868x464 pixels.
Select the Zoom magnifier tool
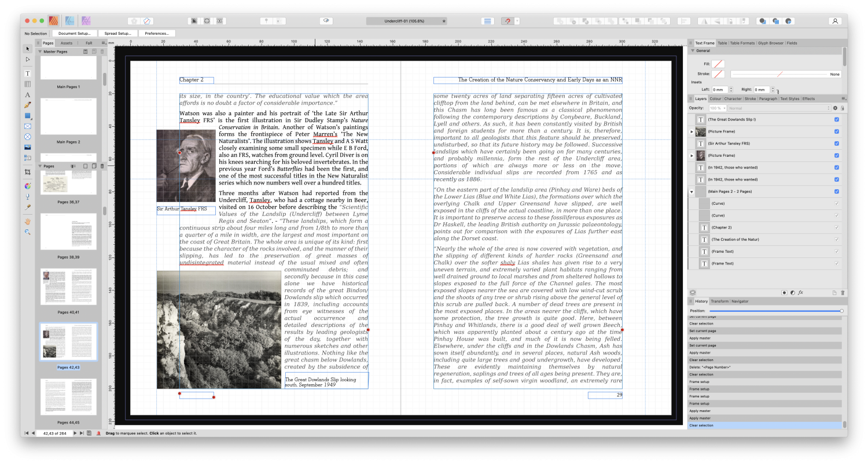[27, 231]
